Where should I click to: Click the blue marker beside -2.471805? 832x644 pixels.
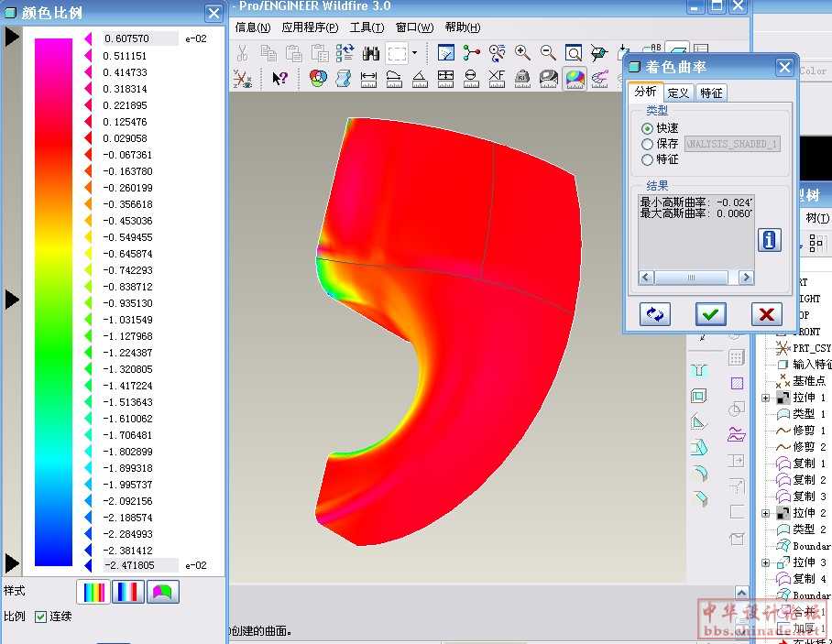click(x=88, y=565)
